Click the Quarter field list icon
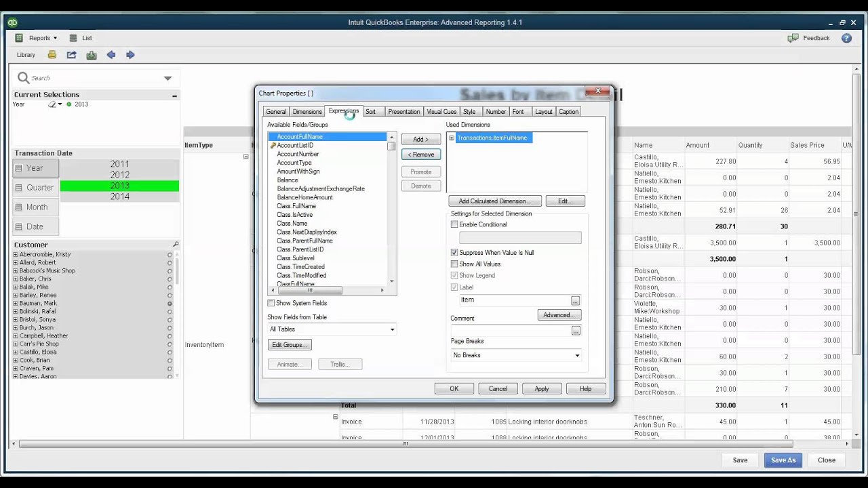 coord(19,188)
